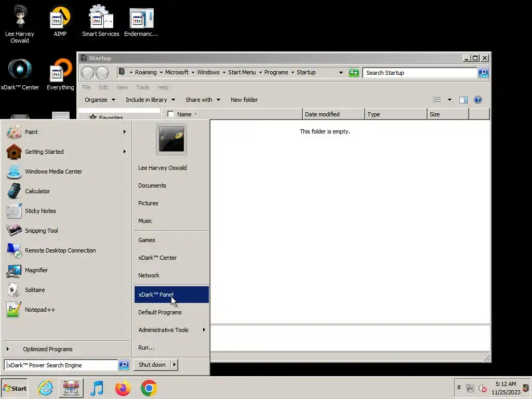Viewport: 532px width, 399px height.
Task: Launch Windows Media Center
Action: pyautogui.click(x=66, y=171)
